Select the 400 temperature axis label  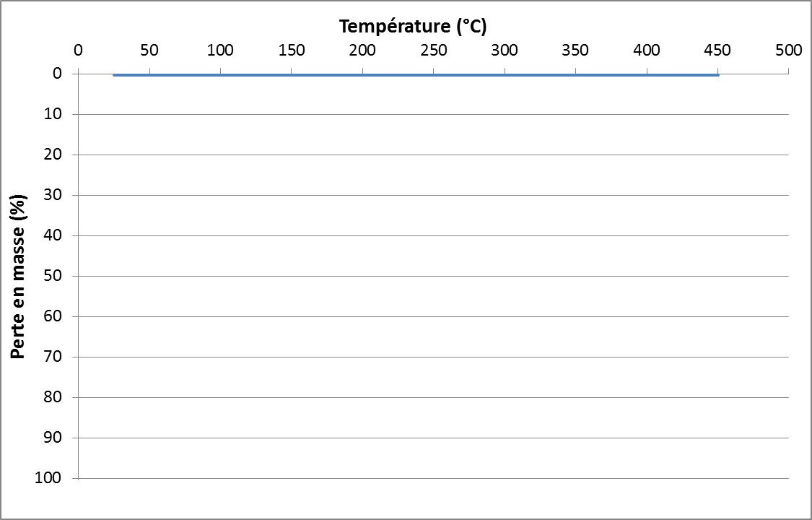click(x=647, y=51)
